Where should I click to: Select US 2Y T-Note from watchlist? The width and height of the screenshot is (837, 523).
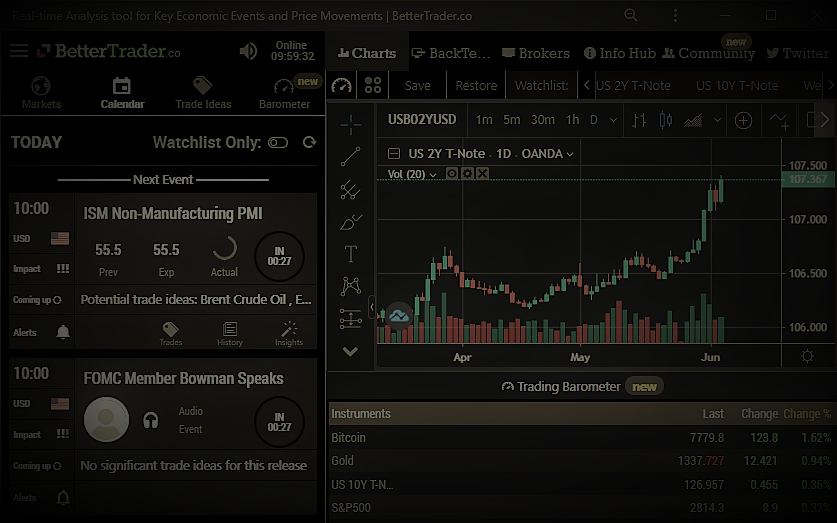(x=633, y=85)
